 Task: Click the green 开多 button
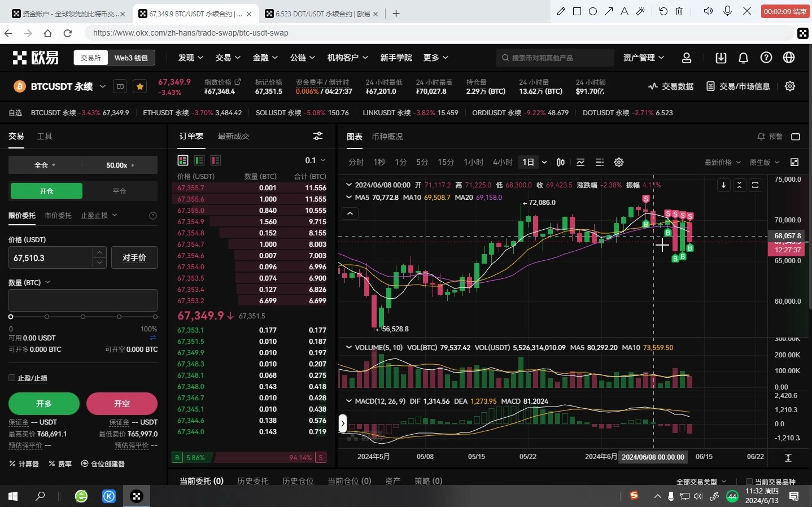click(44, 404)
